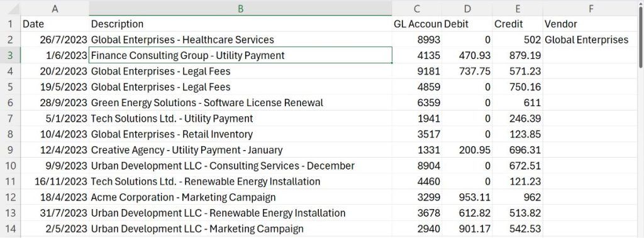Select credit value 611
The width and height of the screenshot is (644, 238).
[518, 102]
